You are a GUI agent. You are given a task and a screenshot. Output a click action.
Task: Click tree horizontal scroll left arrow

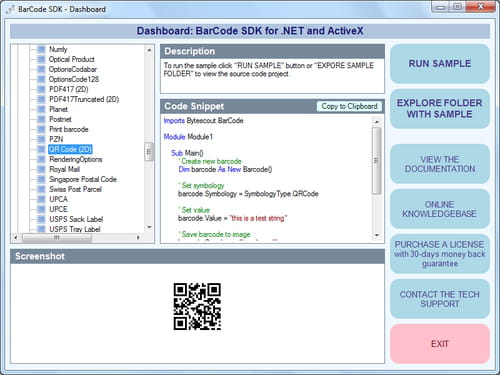tap(15, 238)
